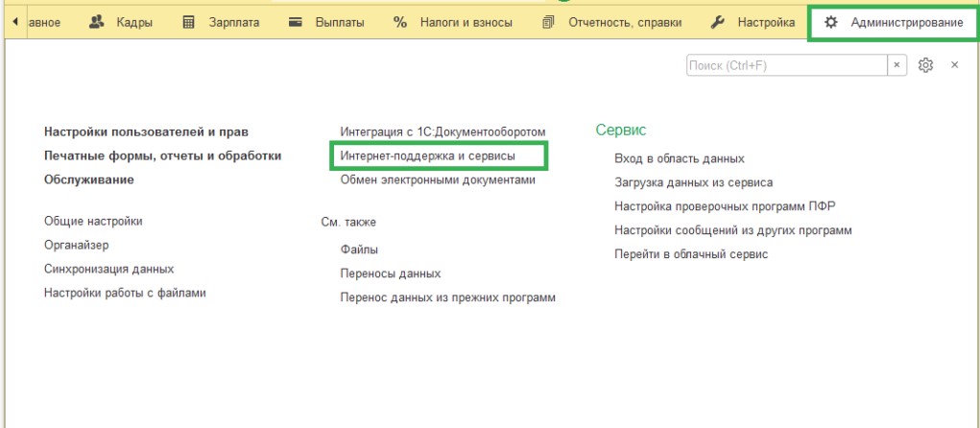Clear the search field with X button

pyautogui.click(x=896, y=65)
